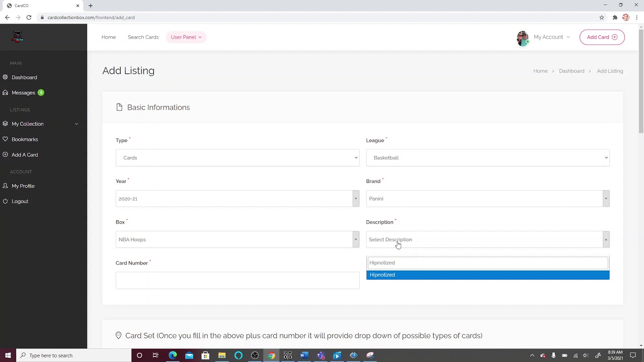Open the Type dropdown showing Cards
Screen dimensions: 644x362
pos(237,158)
